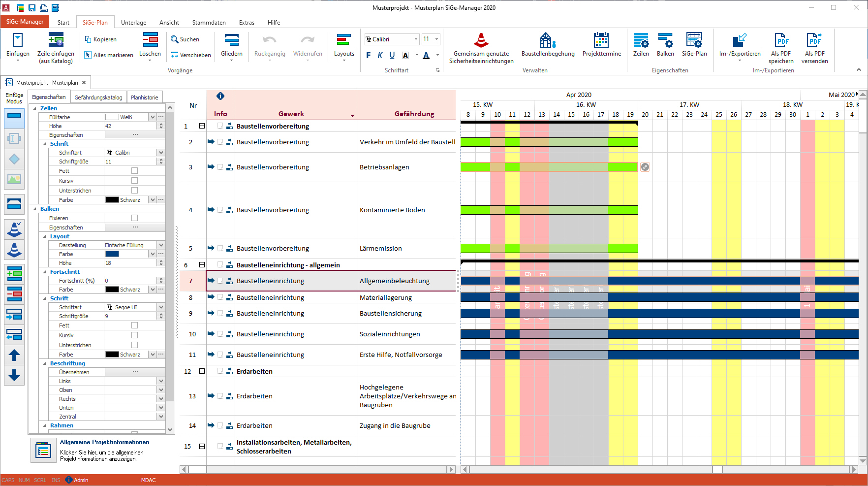This screenshot has width=868, height=486.
Task: Click the Als PDF speichern icon
Action: (x=781, y=47)
